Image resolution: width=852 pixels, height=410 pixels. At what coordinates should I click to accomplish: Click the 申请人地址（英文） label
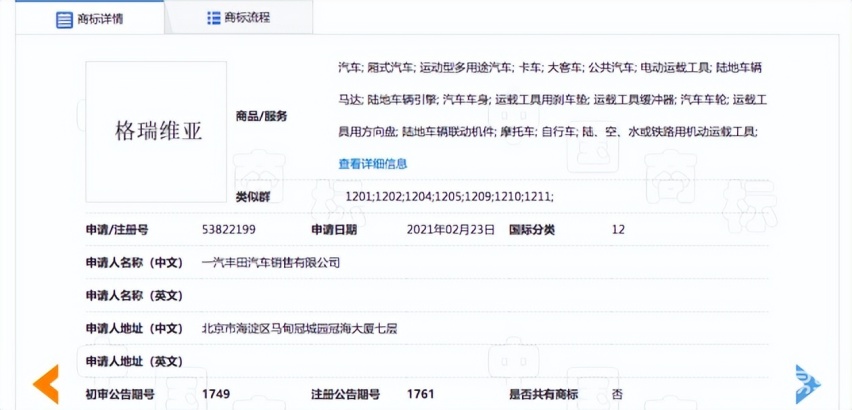(x=134, y=361)
